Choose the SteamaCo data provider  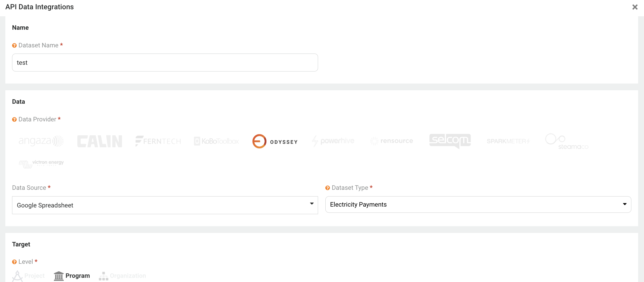pyautogui.click(x=567, y=141)
